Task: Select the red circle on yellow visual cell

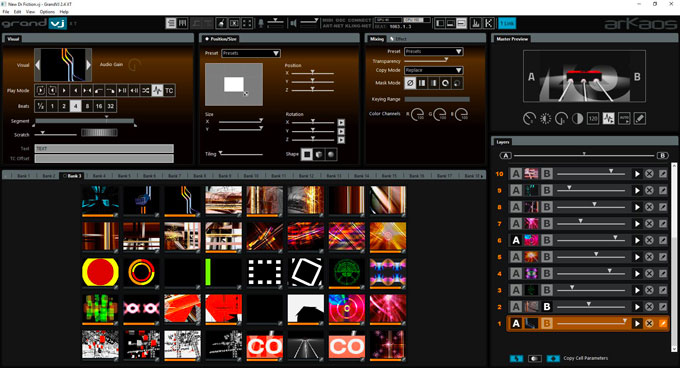Action: point(100,273)
